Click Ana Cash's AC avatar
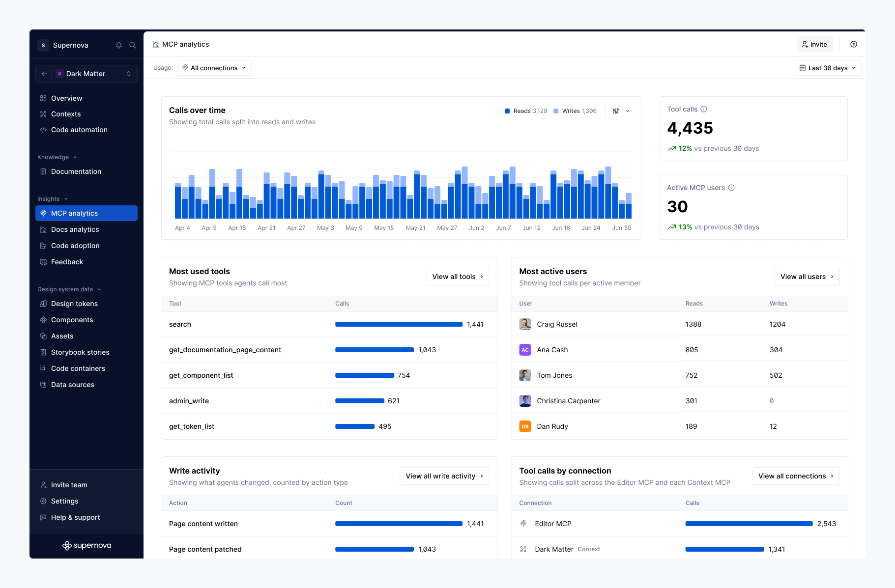The image size is (895, 588). click(525, 350)
